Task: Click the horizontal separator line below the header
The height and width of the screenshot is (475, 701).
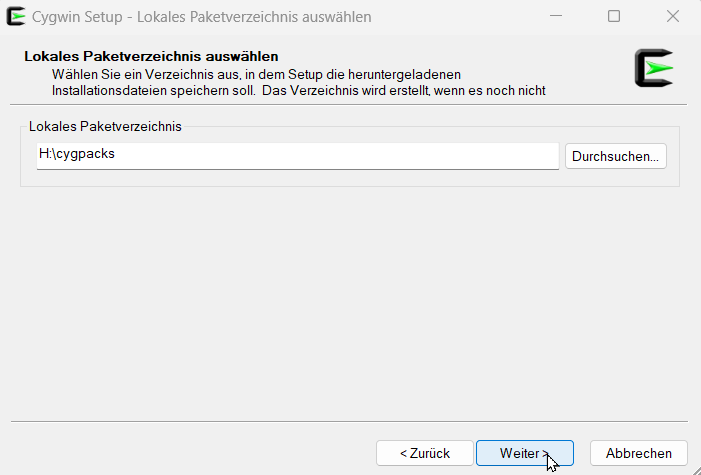Action: tap(350, 105)
